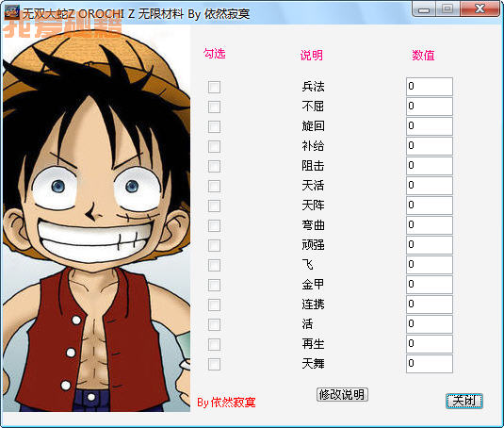
Task: Check the 旋回 option box
Action: [x=214, y=126]
